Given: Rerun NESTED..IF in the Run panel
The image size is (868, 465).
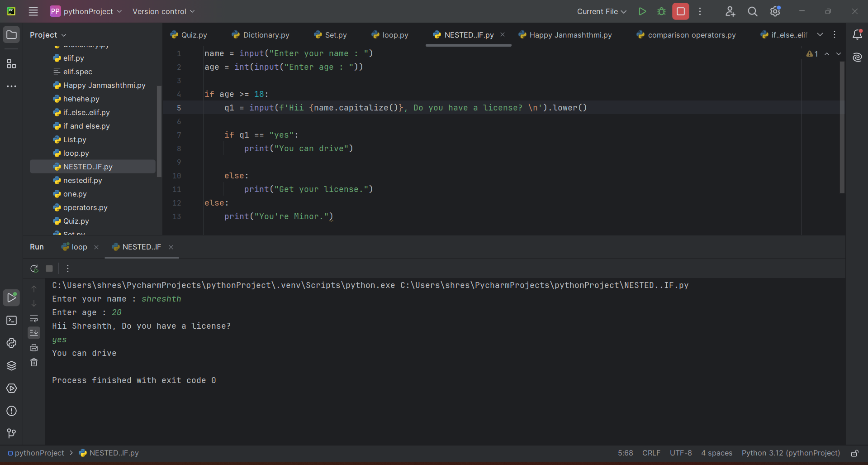Looking at the screenshot, I should click(34, 268).
